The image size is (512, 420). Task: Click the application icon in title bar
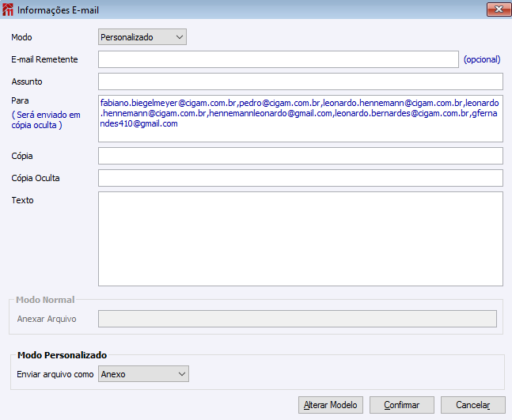click(7, 9)
